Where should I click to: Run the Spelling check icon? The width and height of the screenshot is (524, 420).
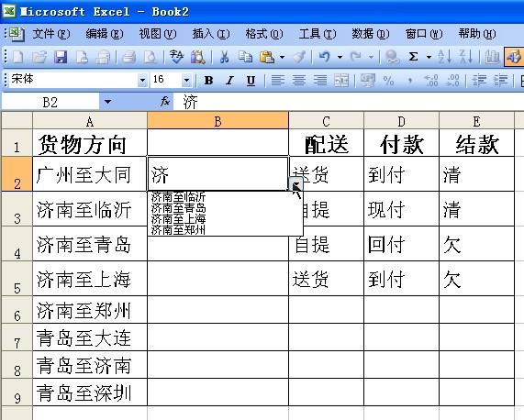[176, 57]
